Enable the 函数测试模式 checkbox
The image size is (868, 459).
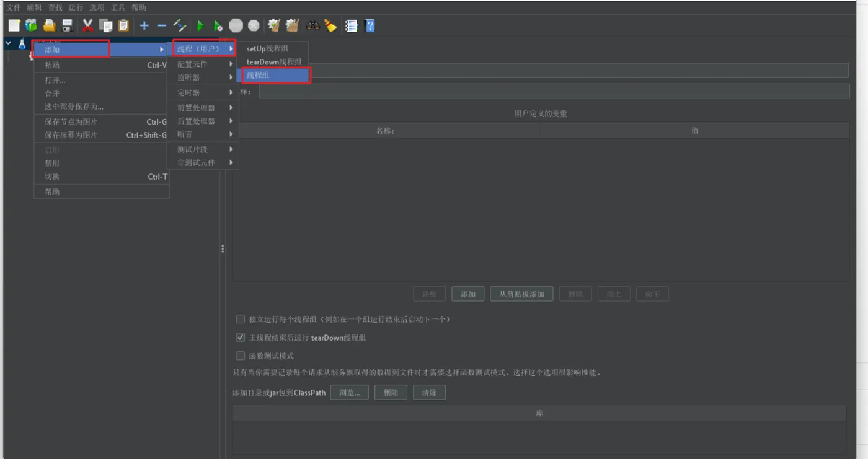[241, 356]
